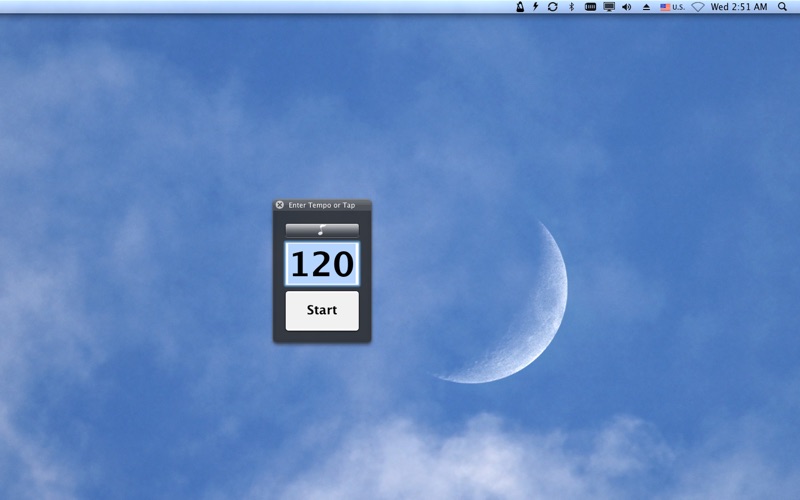Start the metronome with the Start button
The height and width of the screenshot is (500, 800).
click(x=322, y=311)
